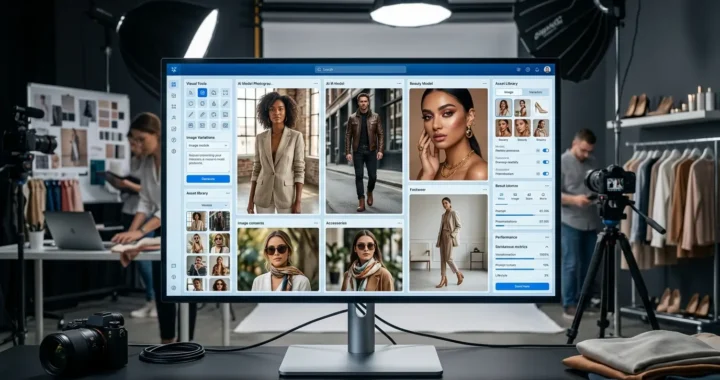Image resolution: width=720 pixels, height=380 pixels.
Task: Select the corner-brackets frame tool in Visual Tools
Action: coord(225,93)
